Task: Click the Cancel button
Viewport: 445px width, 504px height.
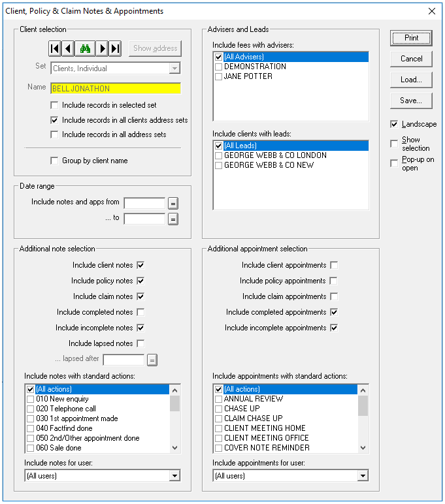Action: click(411, 59)
